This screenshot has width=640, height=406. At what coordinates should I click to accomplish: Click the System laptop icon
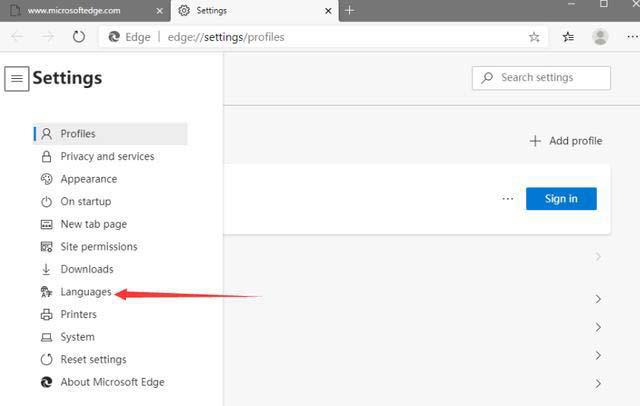click(47, 337)
